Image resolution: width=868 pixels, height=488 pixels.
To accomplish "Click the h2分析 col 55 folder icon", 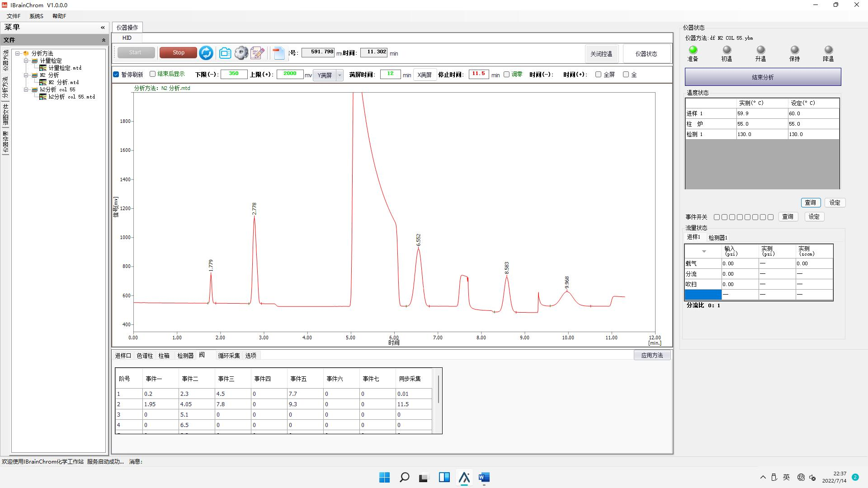I will (x=35, y=89).
